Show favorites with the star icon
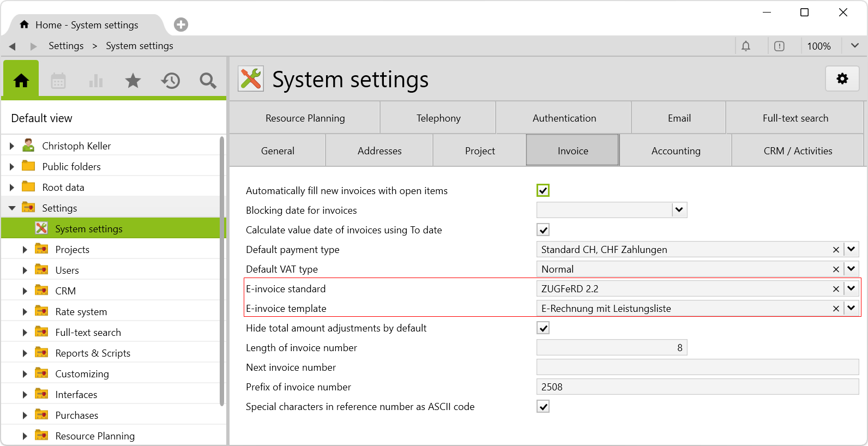This screenshot has height=446, width=868. coord(133,81)
